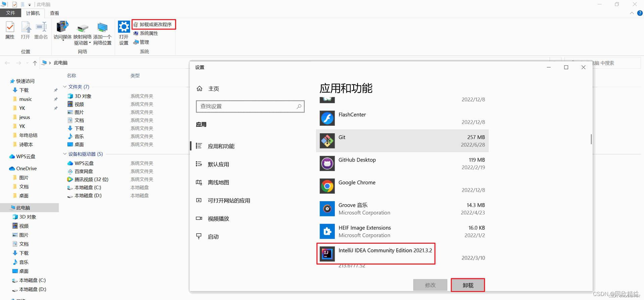This screenshot has width=644, height=300.
Task: Sort by the Name (名称) column header
Action: (x=71, y=76)
